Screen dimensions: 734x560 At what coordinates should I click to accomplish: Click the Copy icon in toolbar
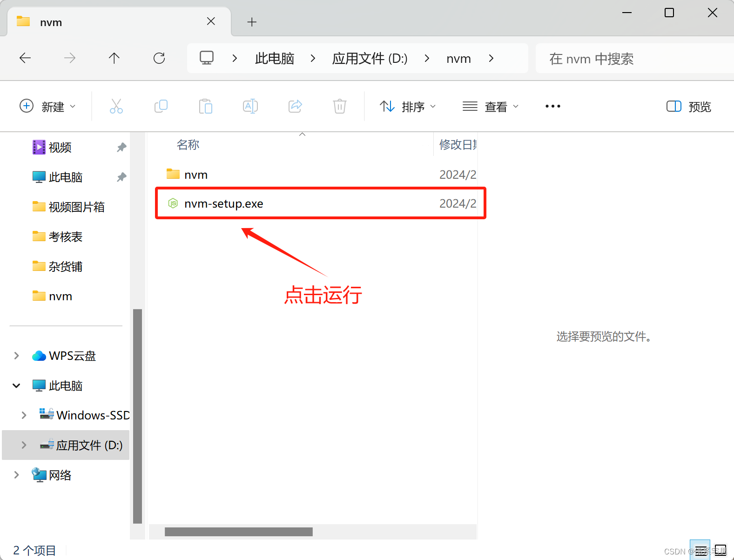tap(161, 106)
